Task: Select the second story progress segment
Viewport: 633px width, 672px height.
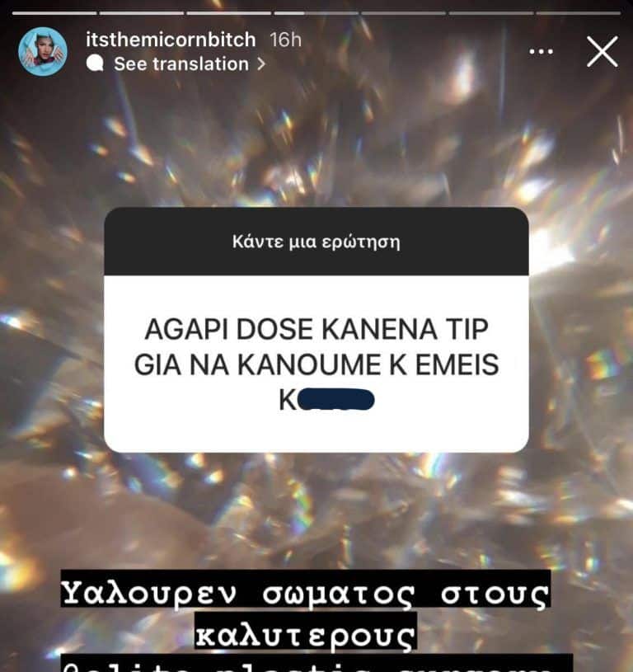Action: (141, 13)
